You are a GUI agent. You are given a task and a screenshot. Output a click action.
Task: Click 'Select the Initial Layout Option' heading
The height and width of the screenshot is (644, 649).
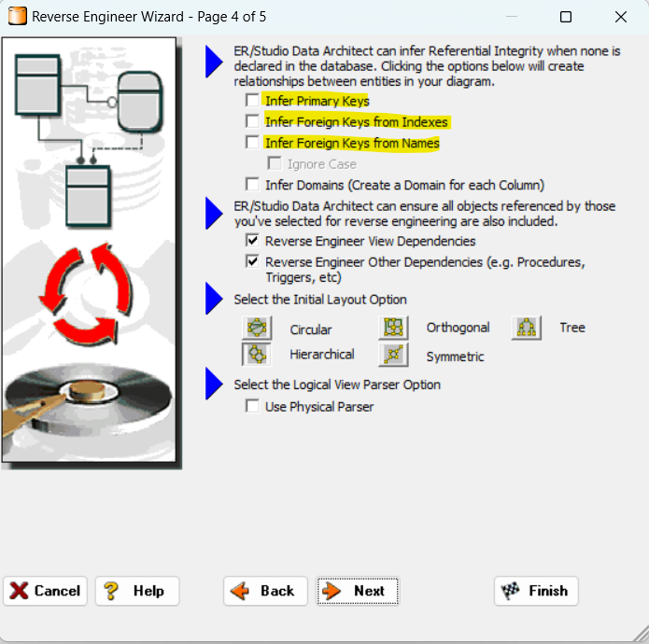320,300
